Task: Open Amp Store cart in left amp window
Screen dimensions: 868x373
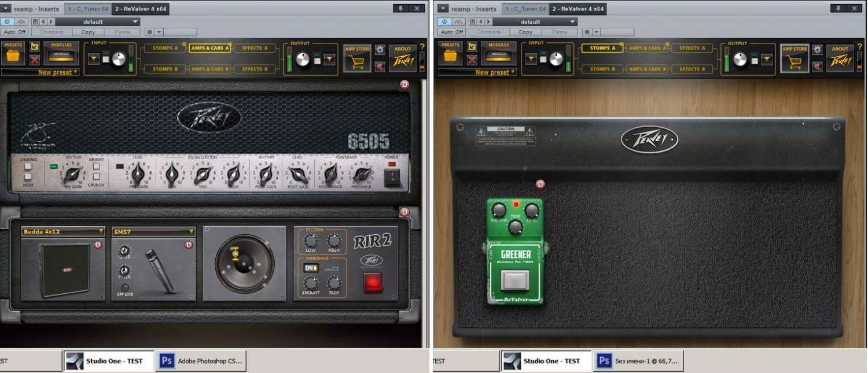Action: (357, 58)
